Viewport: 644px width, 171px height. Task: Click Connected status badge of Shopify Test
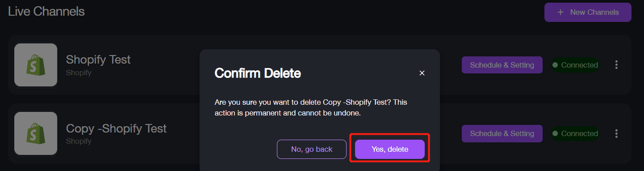(x=575, y=65)
